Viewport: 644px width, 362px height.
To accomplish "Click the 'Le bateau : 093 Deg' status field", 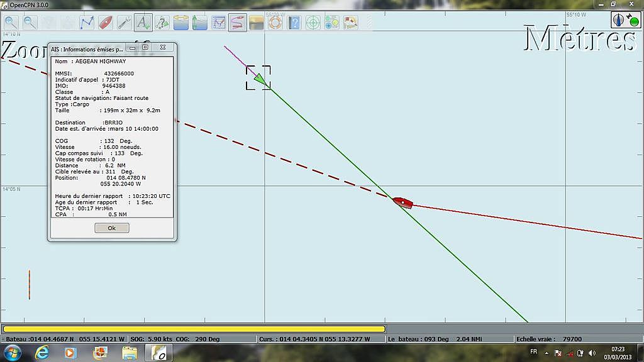I will pos(450,339).
